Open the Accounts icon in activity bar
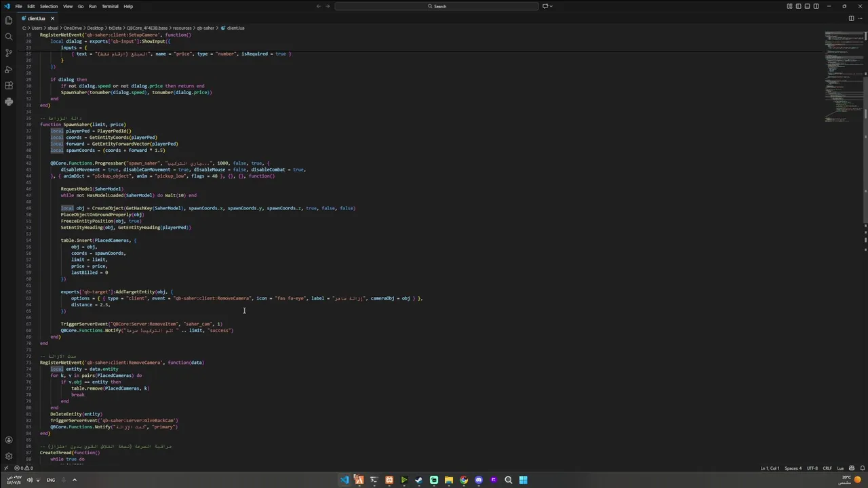This screenshot has width=868, height=488. tap(8, 440)
